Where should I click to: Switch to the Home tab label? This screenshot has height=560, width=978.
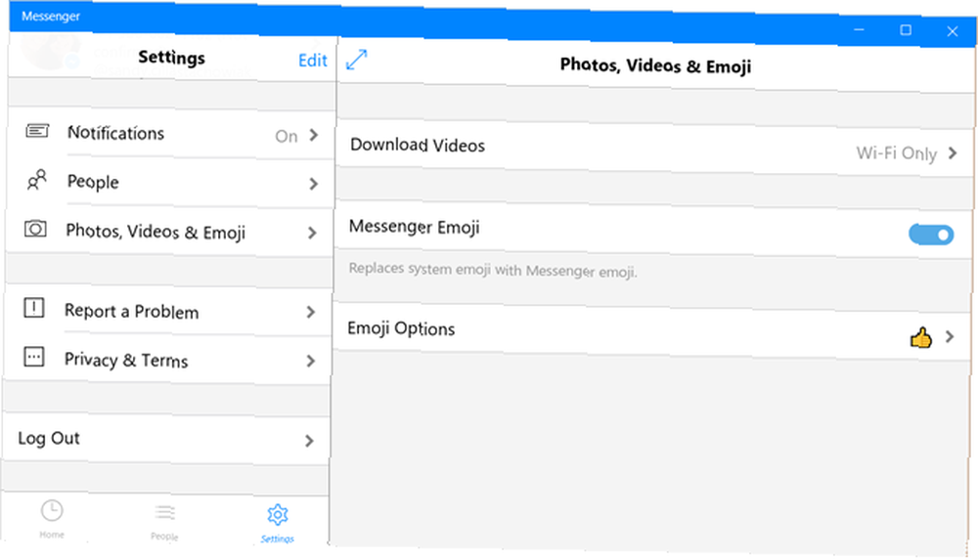(52, 535)
